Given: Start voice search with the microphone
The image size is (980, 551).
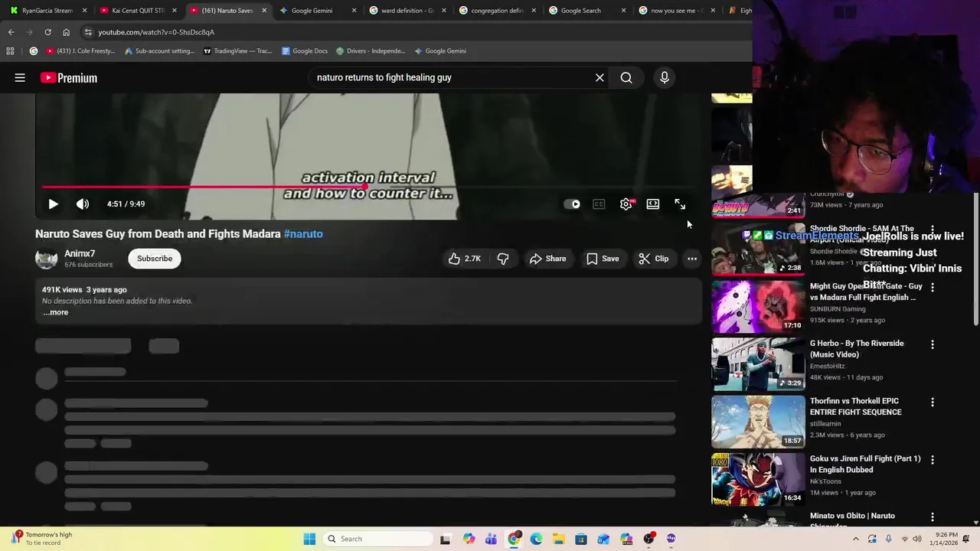Looking at the screenshot, I should pyautogui.click(x=665, y=77).
